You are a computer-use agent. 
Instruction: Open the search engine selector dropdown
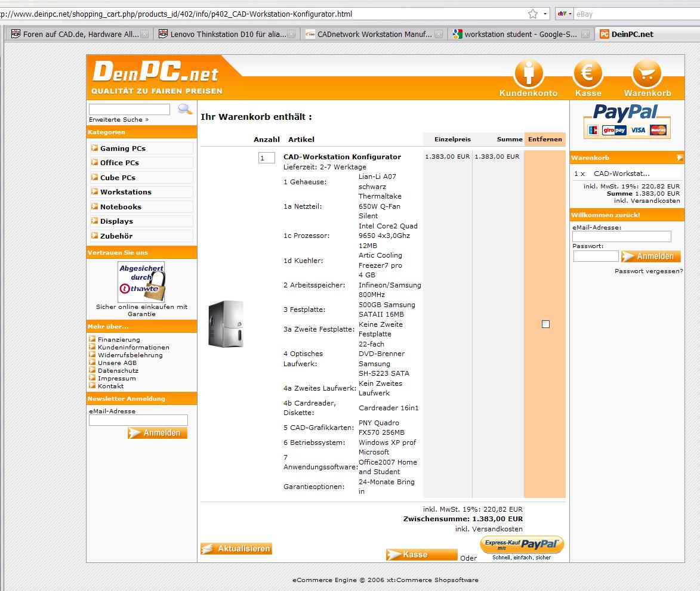[570, 14]
